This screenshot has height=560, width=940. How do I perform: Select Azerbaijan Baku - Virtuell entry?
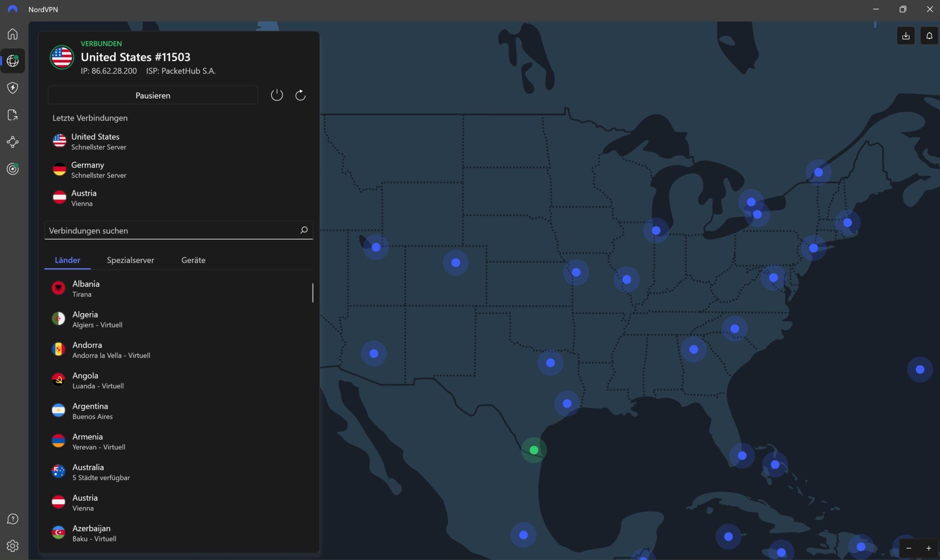179,533
